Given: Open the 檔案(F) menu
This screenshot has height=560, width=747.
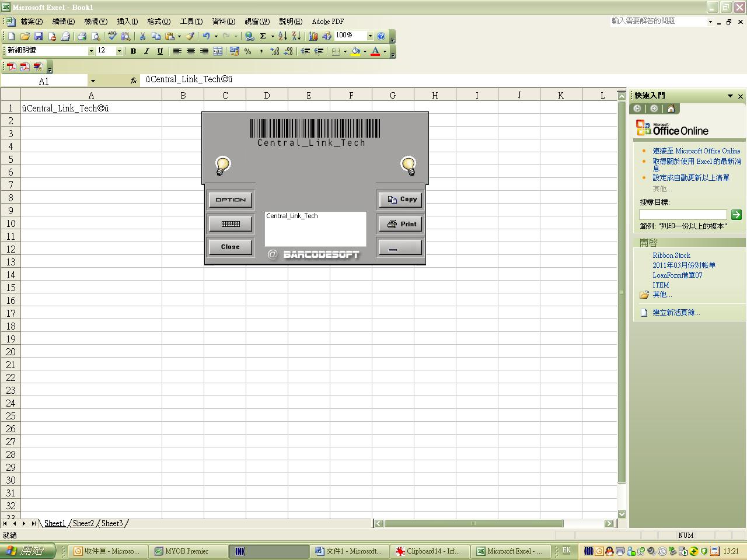Looking at the screenshot, I should [x=32, y=22].
